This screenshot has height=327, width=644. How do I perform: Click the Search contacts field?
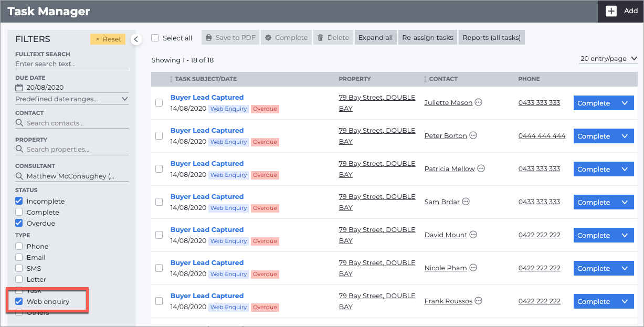coord(72,123)
